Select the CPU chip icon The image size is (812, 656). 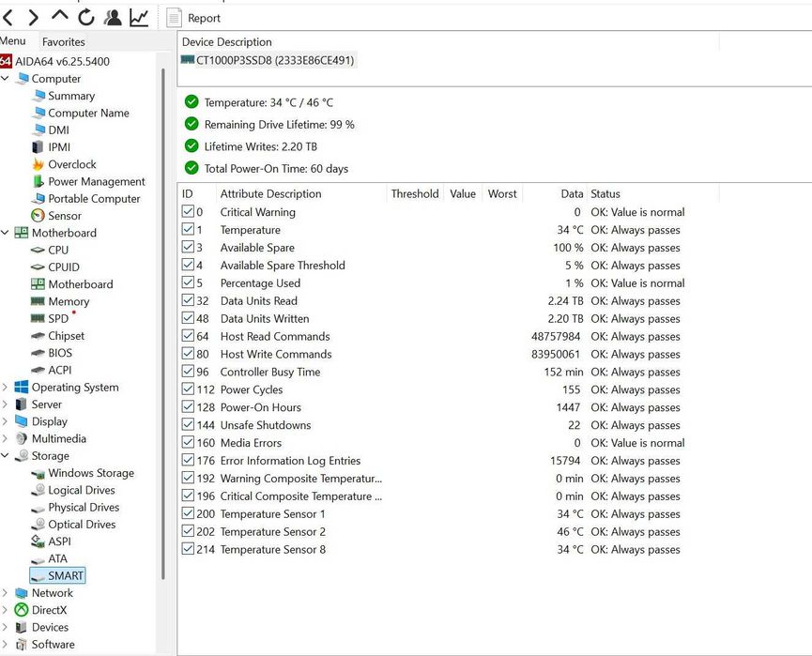point(38,250)
